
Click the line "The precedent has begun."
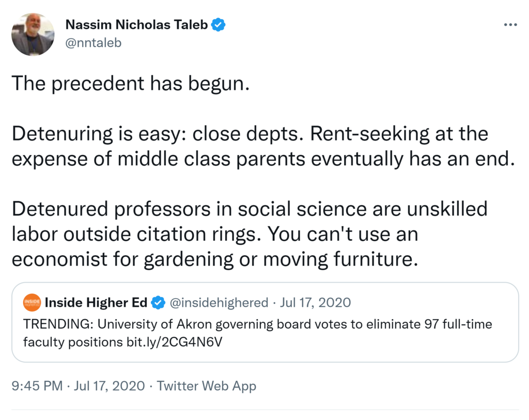(x=131, y=83)
